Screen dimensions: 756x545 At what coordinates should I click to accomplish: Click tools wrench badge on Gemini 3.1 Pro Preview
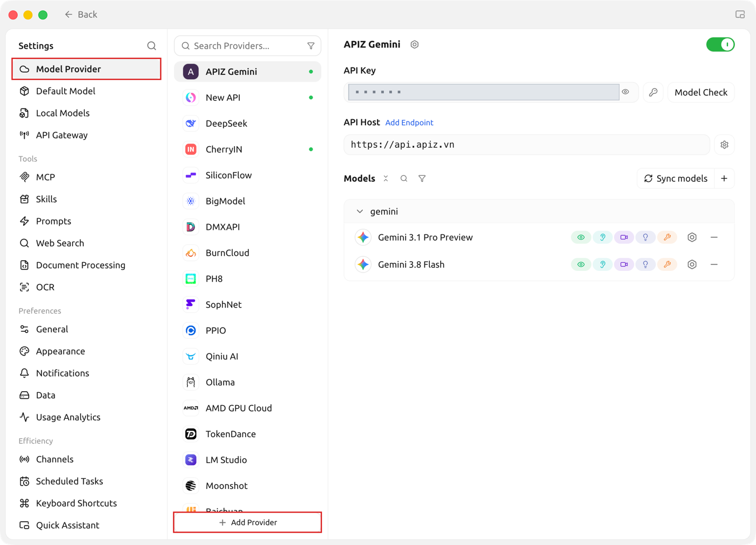coord(667,237)
